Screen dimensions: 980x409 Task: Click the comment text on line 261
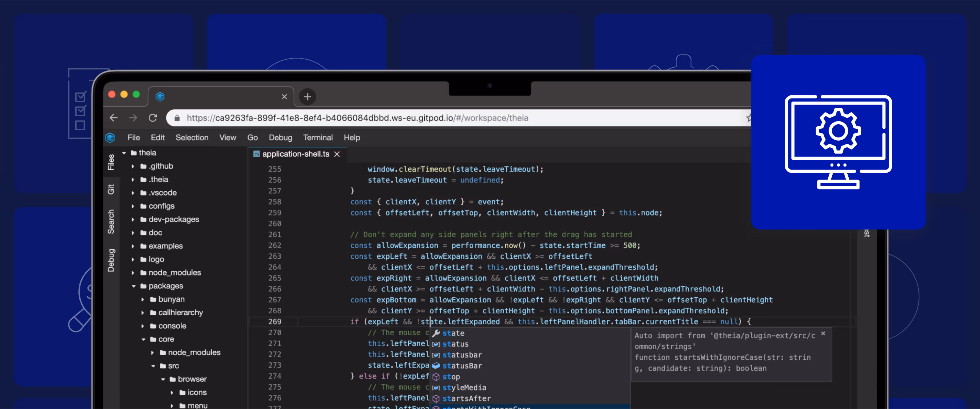(491, 235)
